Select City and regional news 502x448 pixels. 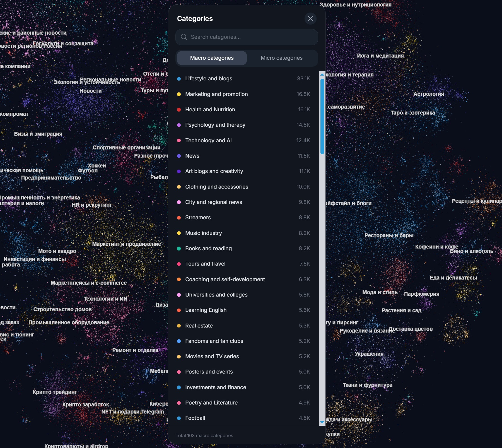pos(244,202)
